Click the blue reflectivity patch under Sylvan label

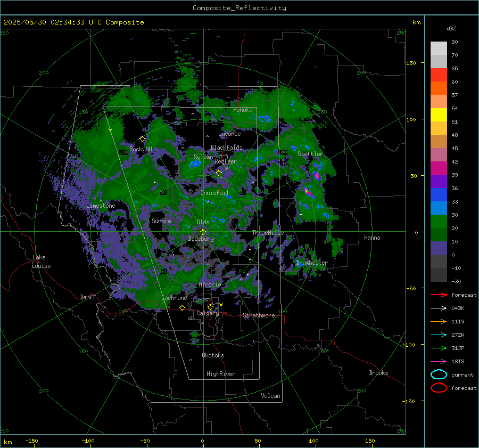click(195, 165)
